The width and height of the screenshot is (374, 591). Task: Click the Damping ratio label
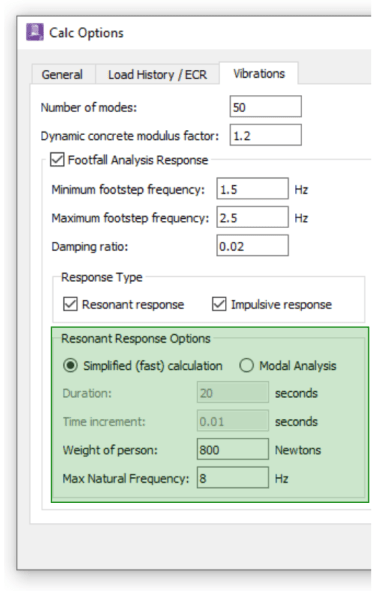point(90,247)
